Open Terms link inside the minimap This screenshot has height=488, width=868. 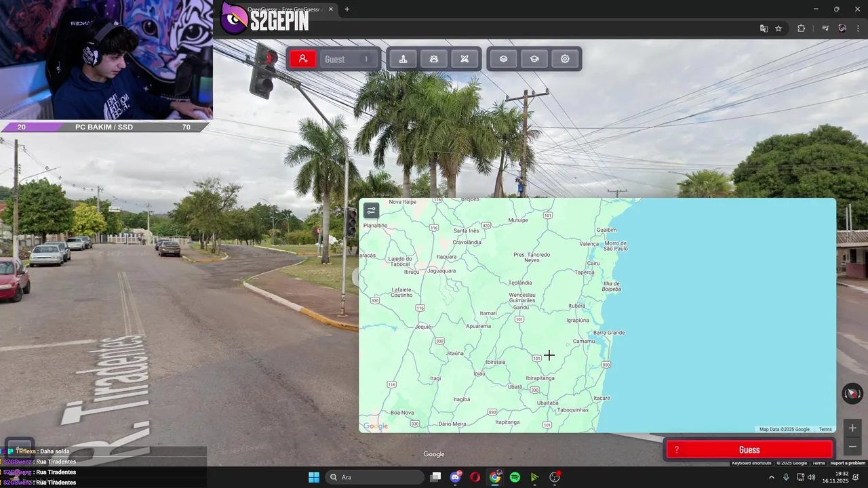coord(825,429)
